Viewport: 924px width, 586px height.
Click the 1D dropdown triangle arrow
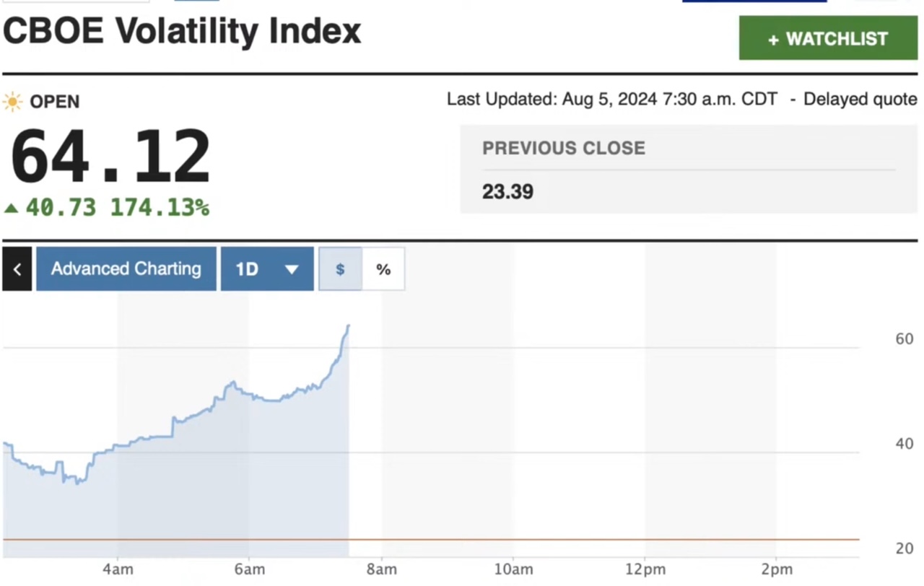click(292, 270)
